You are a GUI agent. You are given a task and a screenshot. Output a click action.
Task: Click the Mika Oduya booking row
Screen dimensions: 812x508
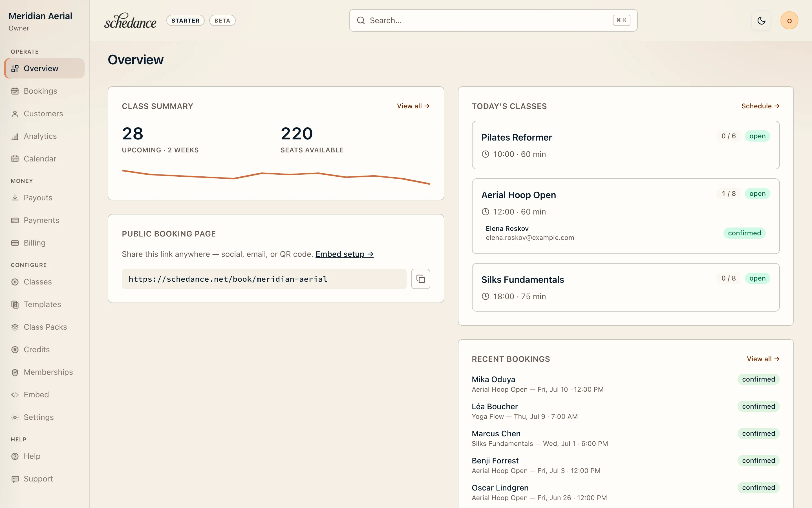(625, 384)
